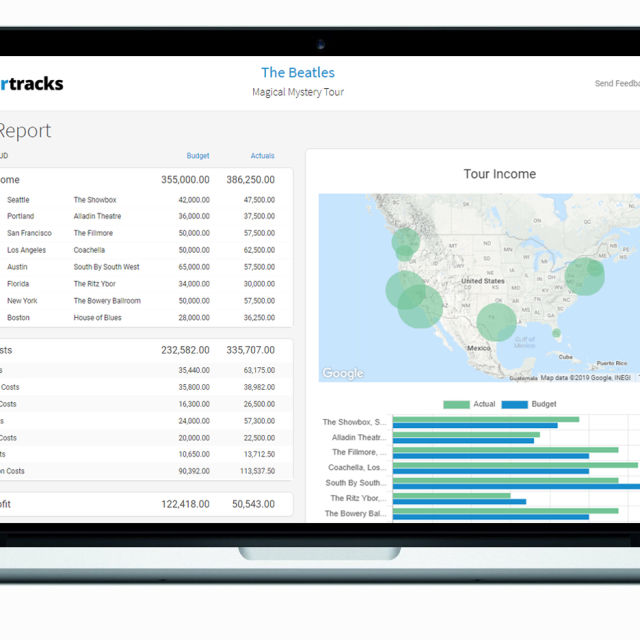Click The Showbox blue budget bar

[475, 426]
